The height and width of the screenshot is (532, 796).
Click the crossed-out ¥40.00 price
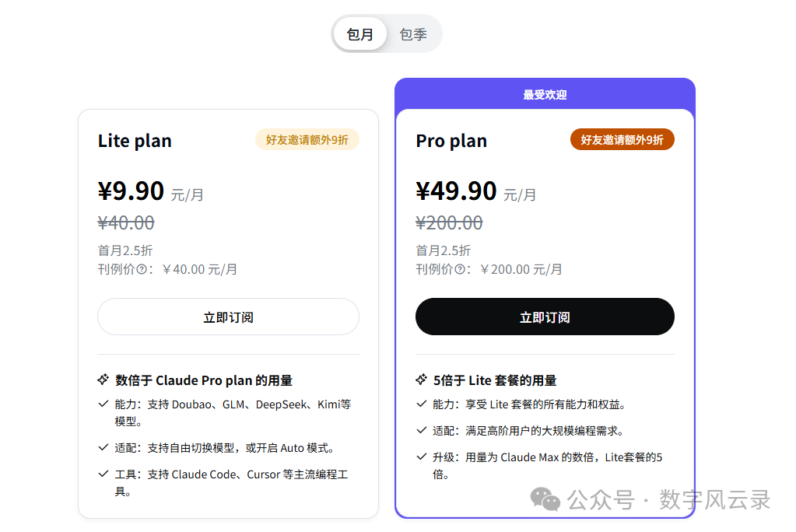[125, 223]
